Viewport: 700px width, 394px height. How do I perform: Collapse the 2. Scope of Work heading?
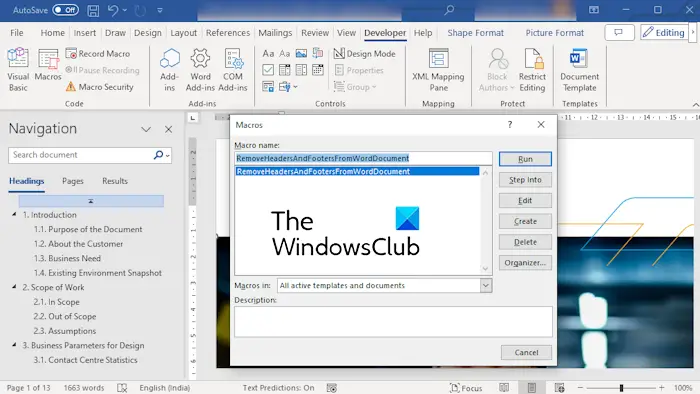click(14, 287)
